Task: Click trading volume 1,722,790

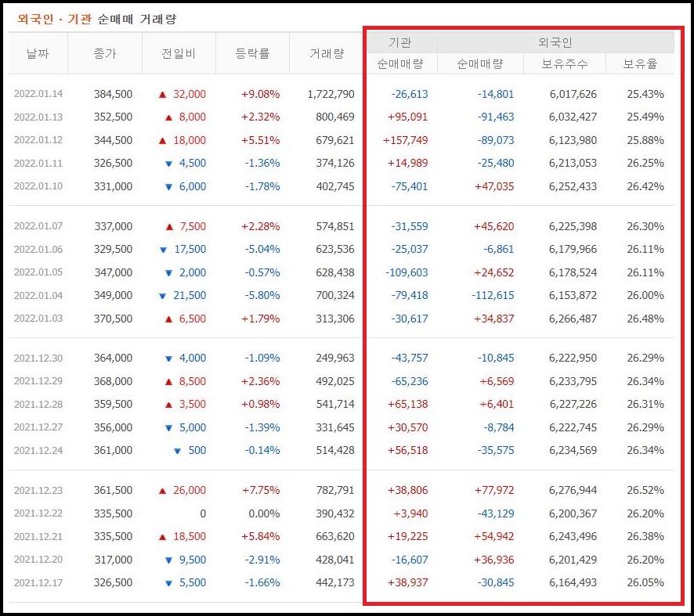Action: point(331,94)
